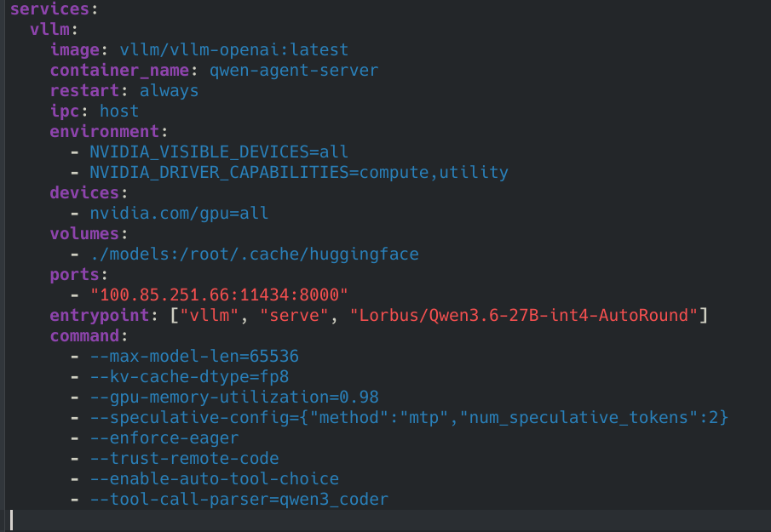The width and height of the screenshot is (771, 532).
Task: Select the image value vllm/vllm-openai:latest
Action: click(234, 49)
